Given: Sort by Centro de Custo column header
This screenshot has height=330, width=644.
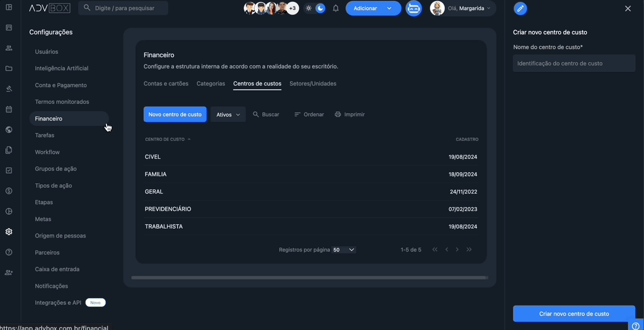Looking at the screenshot, I should 167,140.
